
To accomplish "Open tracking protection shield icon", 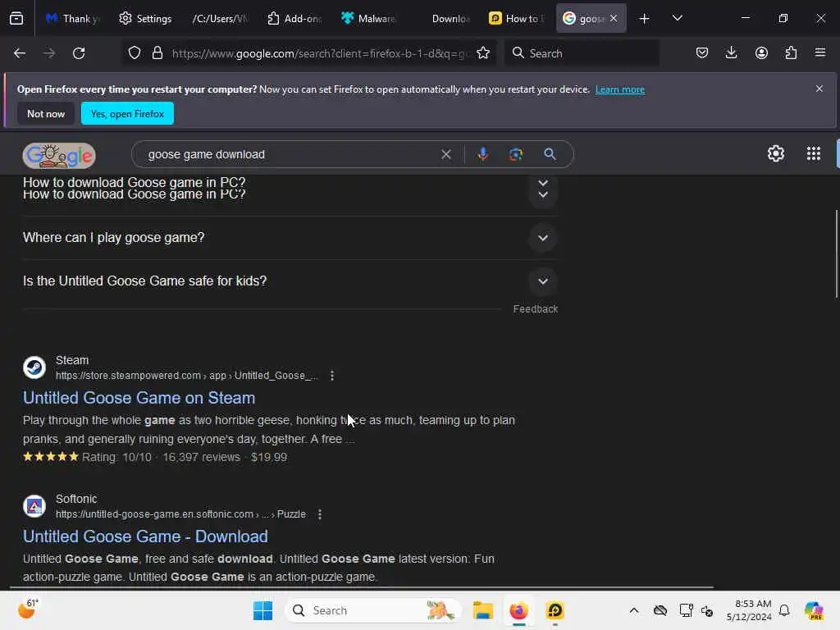I will (x=135, y=53).
